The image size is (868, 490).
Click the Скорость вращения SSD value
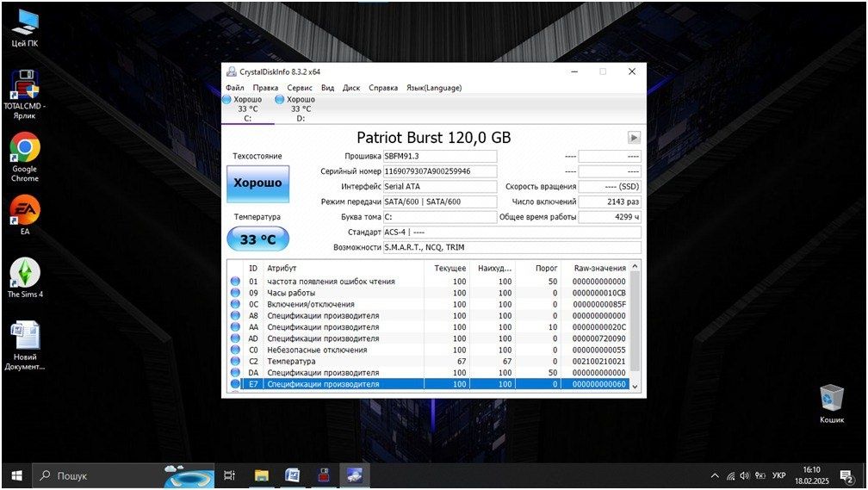tap(610, 187)
